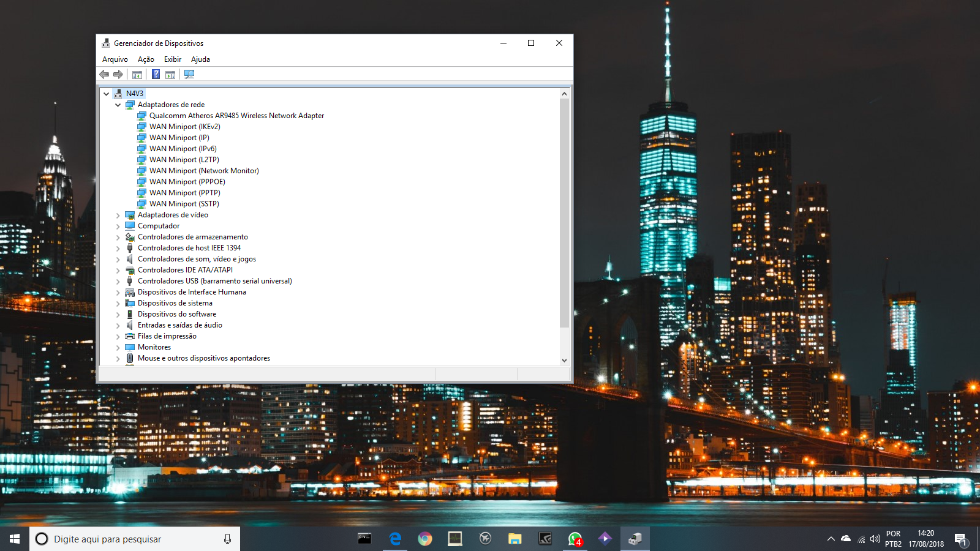Expand Controladores de host IEEE 1394
This screenshot has width=980, height=551.
[x=118, y=249]
